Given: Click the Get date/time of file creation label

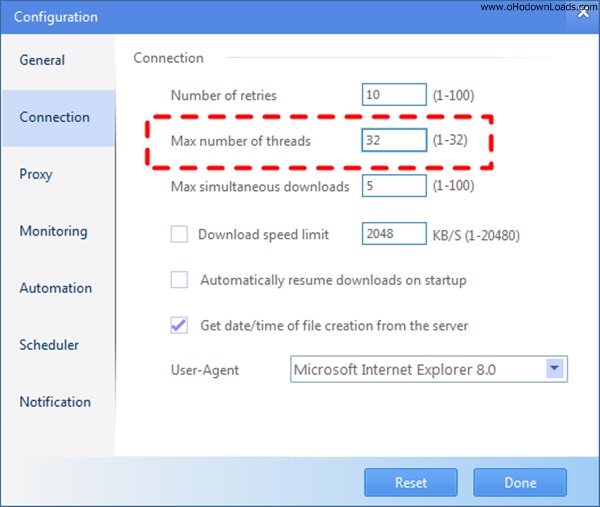Looking at the screenshot, I should pos(334,326).
